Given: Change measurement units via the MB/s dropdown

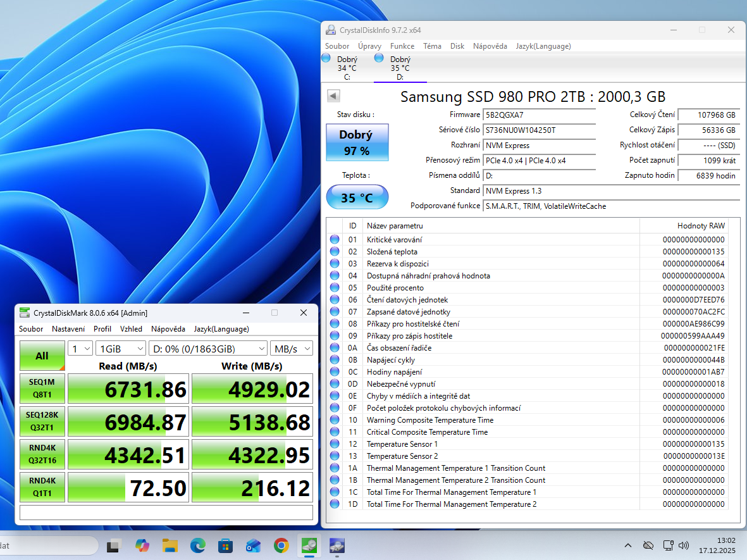Looking at the screenshot, I should [291, 348].
